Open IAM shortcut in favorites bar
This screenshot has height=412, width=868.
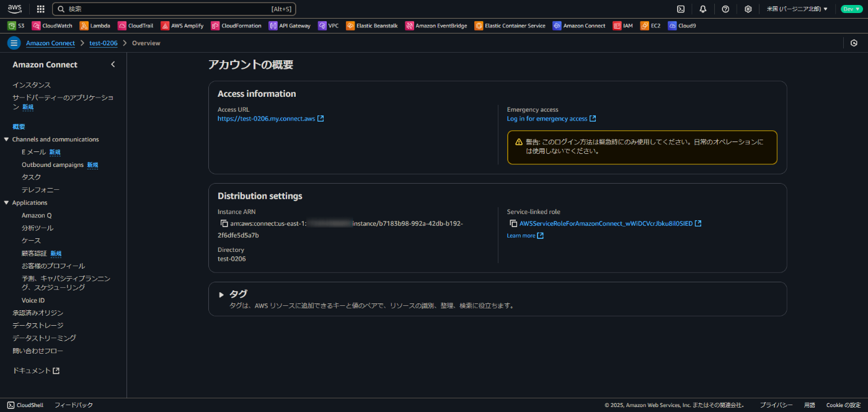click(x=623, y=26)
